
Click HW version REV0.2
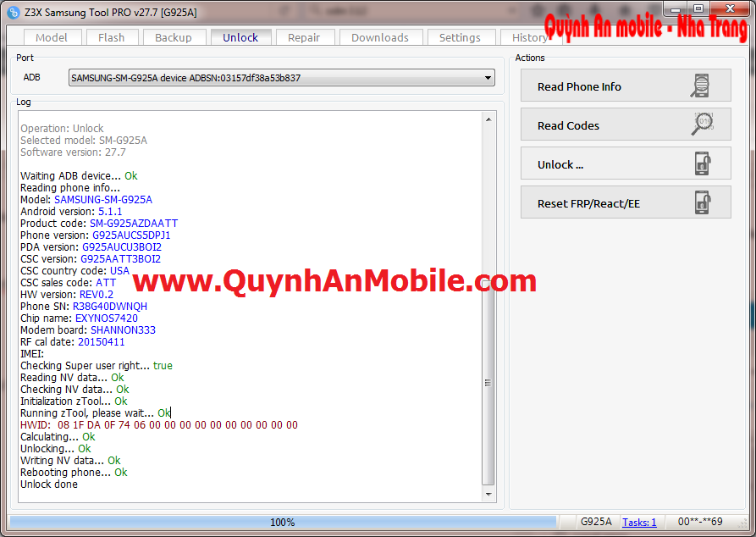tap(97, 294)
